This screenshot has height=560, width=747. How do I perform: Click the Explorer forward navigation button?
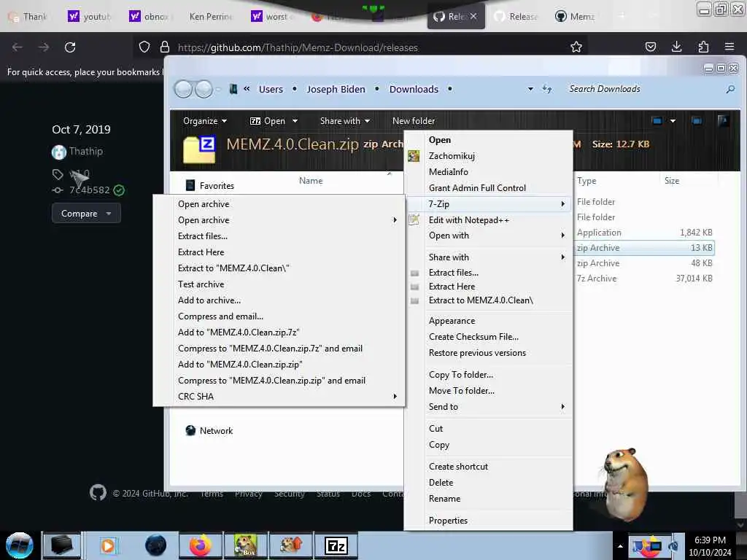click(x=204, y=88)
